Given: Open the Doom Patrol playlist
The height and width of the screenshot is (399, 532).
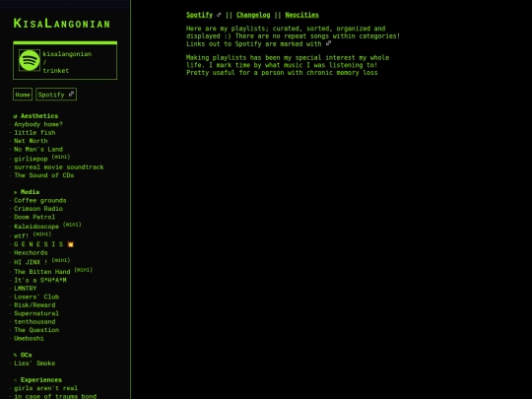Looking at the screenshot, I should coord(34,217).
